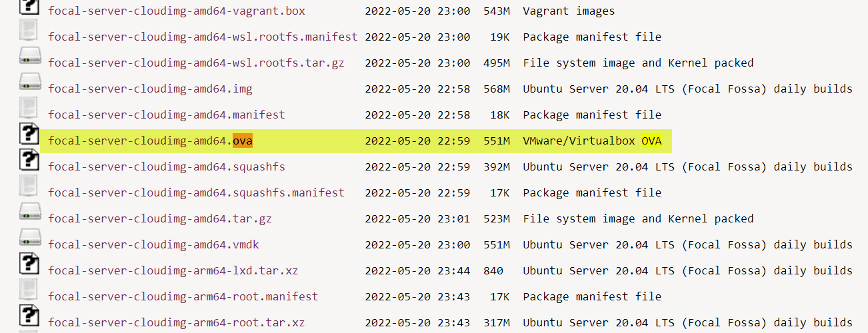The width and height of the screenshot is (868, 333).
Task: Click the highlighted VMware/Virtualbox OVA description
Action: pos(592,141)
